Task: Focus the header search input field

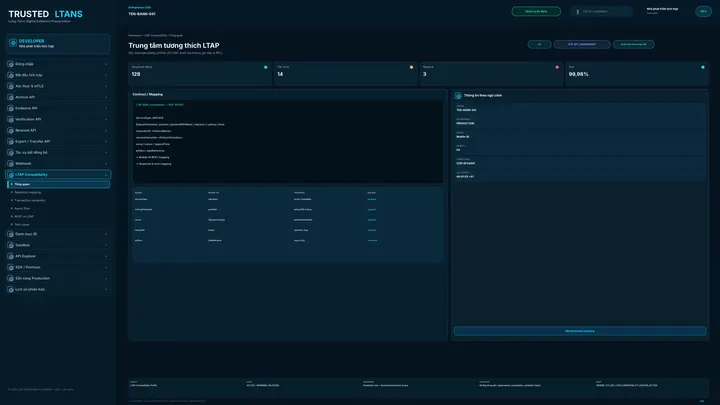Action: (x=602, y=11)
